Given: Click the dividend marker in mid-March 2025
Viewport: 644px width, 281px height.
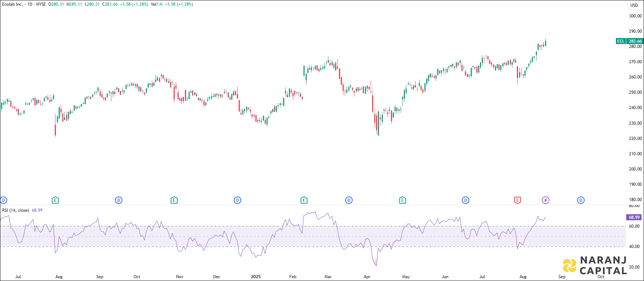Looking at the screenshot, I should [x=349, y=200].
